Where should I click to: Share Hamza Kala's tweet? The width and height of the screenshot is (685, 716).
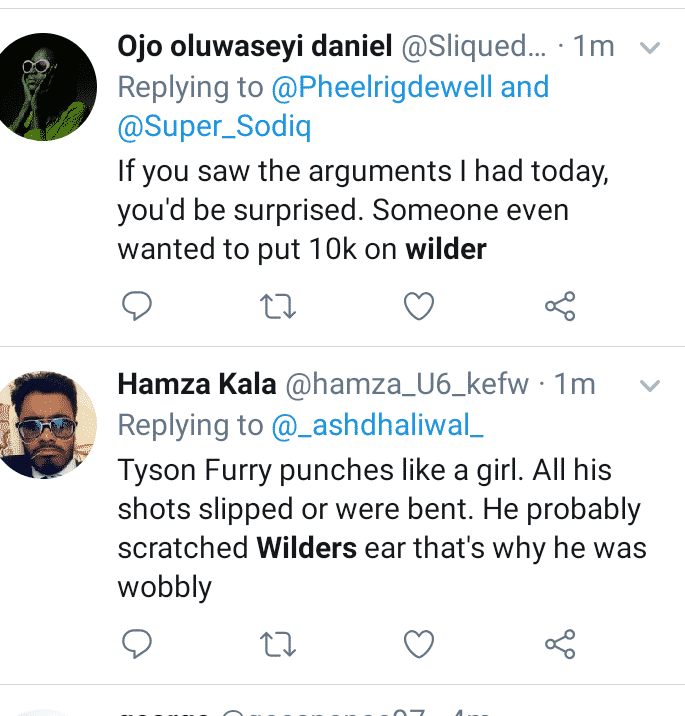point(560,642)
